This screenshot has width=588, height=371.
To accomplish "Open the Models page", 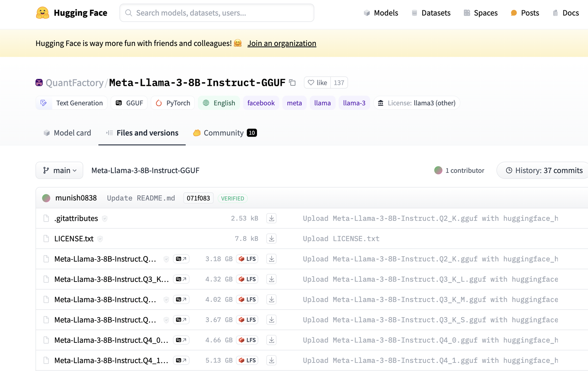I will [381, 13].
